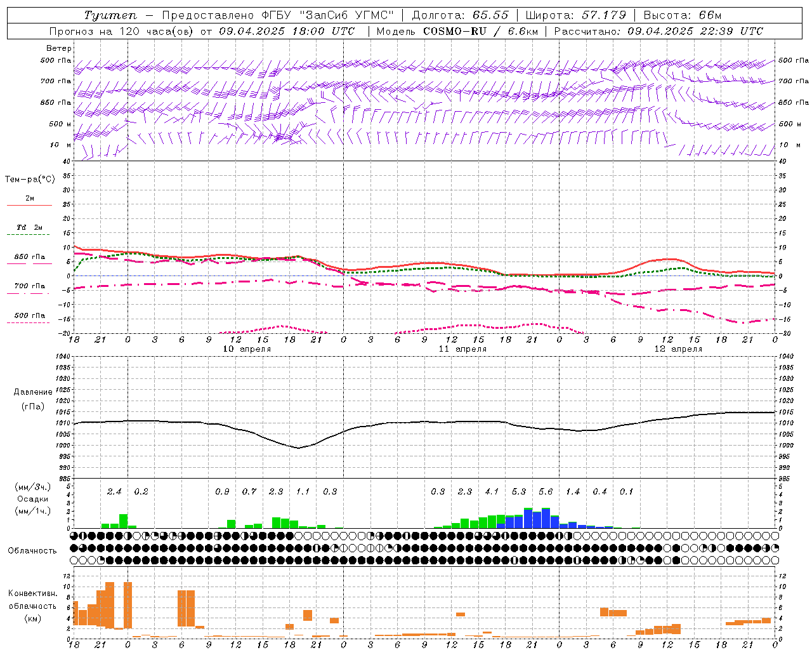Click the 'Широта: 57.179' latitude value
The height and width of the screenshot is (650, 812).
tap(576, 15)
